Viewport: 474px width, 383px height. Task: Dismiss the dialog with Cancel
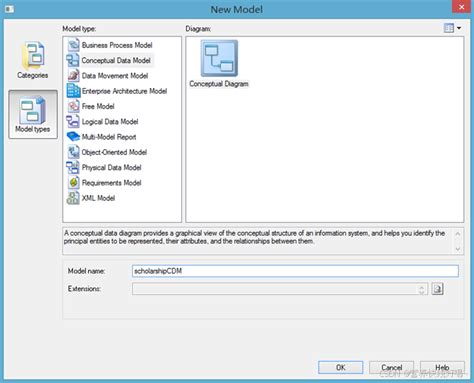[x=391, y=367]
